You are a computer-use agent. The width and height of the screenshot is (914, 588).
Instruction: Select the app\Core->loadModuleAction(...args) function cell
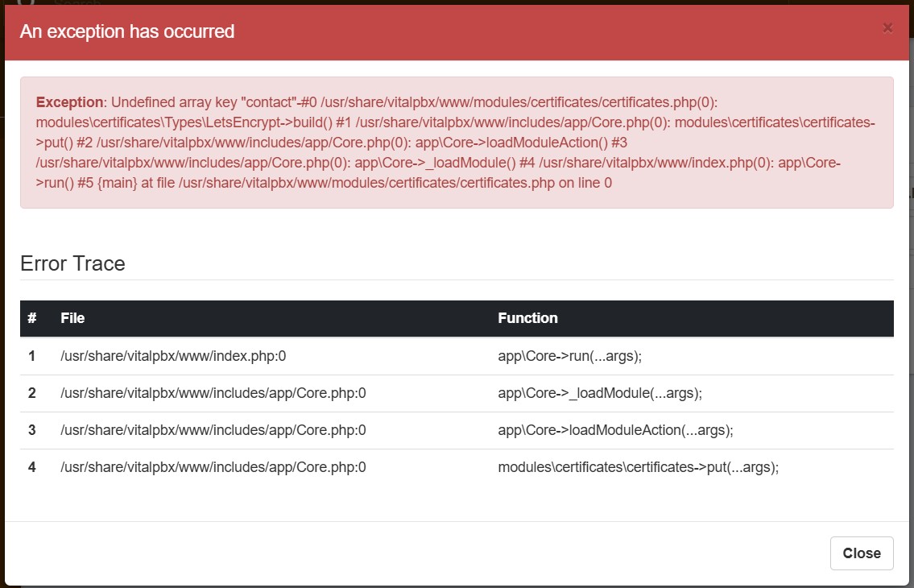point(615,430)
